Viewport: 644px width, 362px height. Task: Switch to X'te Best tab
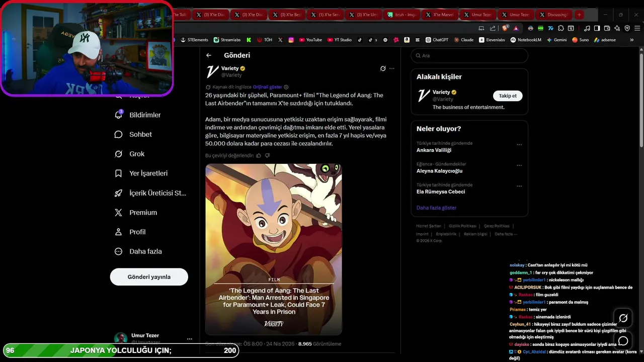288,15
